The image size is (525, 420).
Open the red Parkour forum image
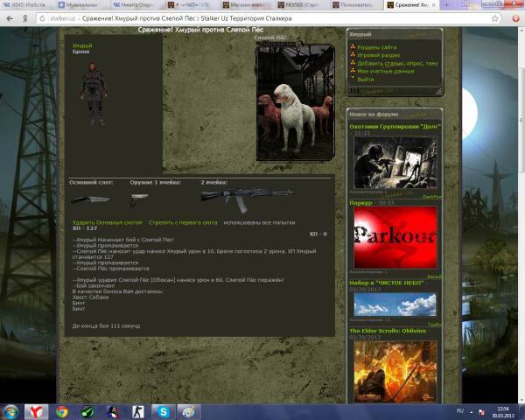point(395,238)
